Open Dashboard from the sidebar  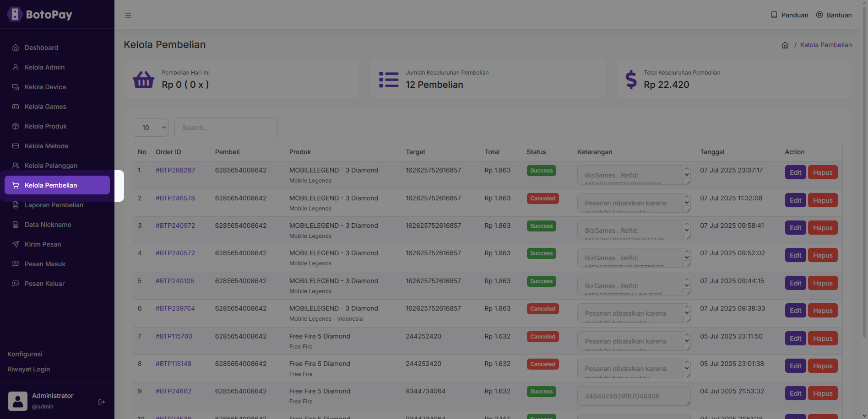tap(57, 48)
